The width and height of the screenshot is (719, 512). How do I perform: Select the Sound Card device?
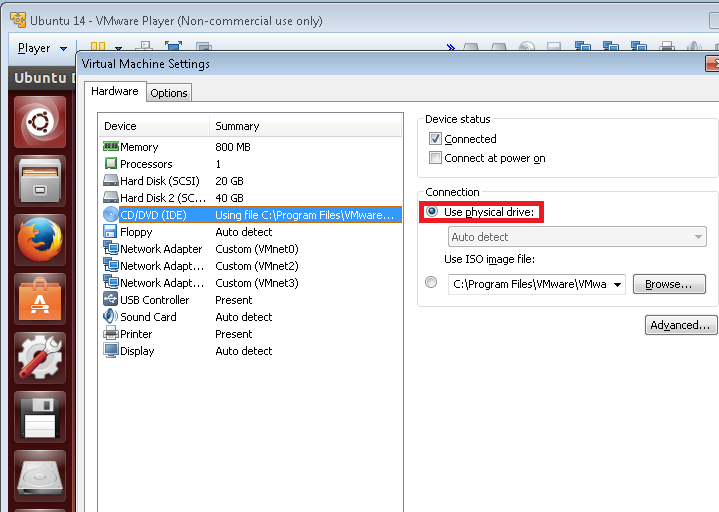[148, 317]
